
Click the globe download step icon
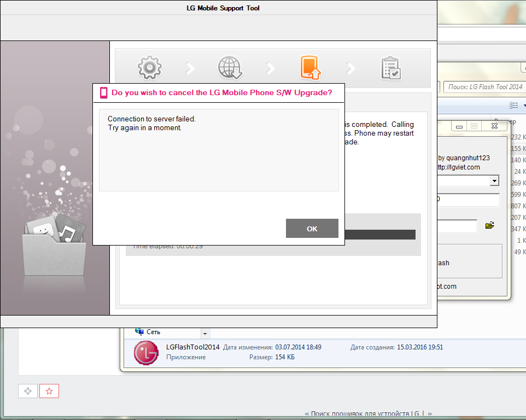230,67
